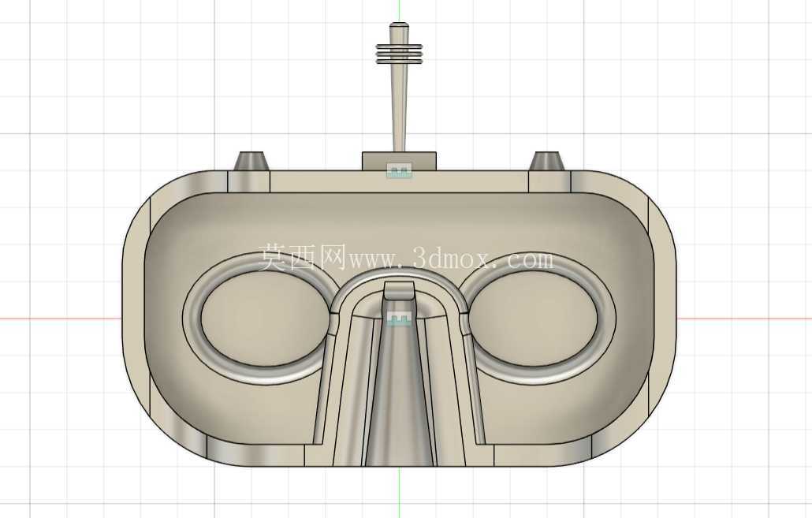
Task: Select the right conical peg on top
Action: tap(547, 161)
